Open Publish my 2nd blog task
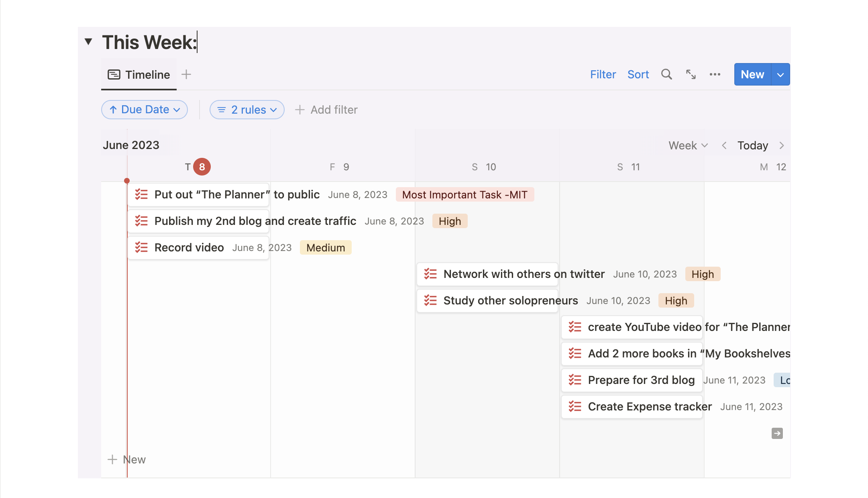The height and width of the screenshot is (498, 868). [x=198, y=221]
